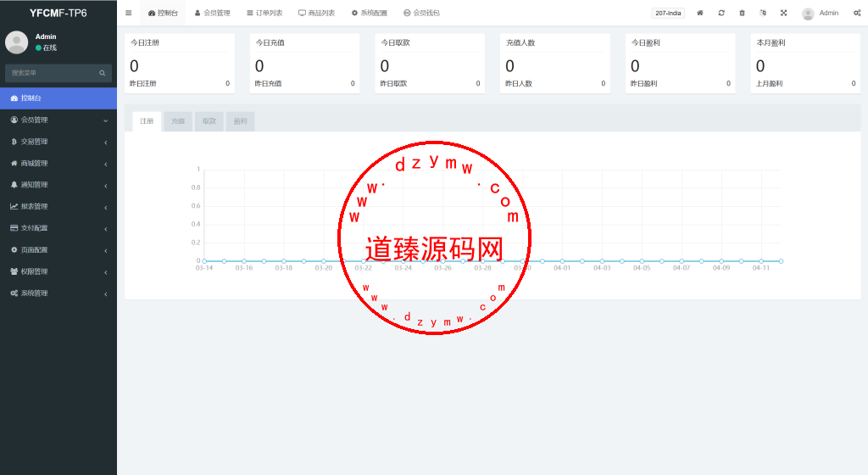Expand 系统管理 with its chevron
The height and width of the screenshot is (475, 868).
tap(106, 293)
